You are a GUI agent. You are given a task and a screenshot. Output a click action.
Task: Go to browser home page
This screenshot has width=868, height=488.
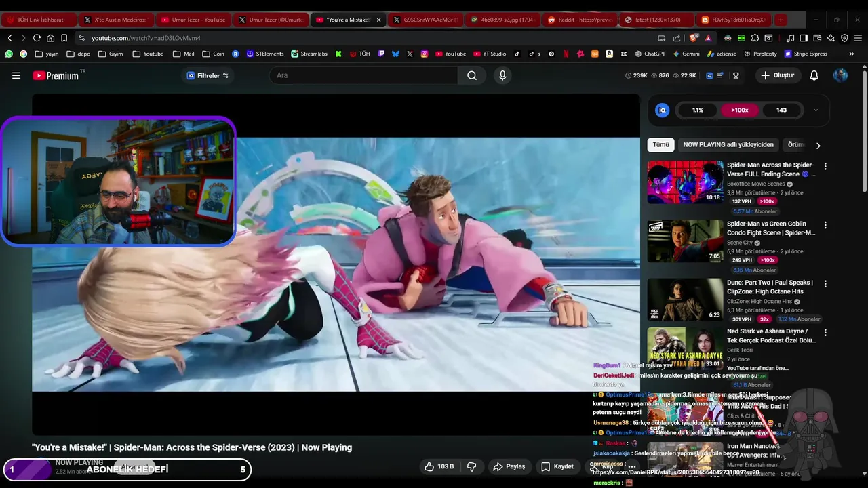50,38
